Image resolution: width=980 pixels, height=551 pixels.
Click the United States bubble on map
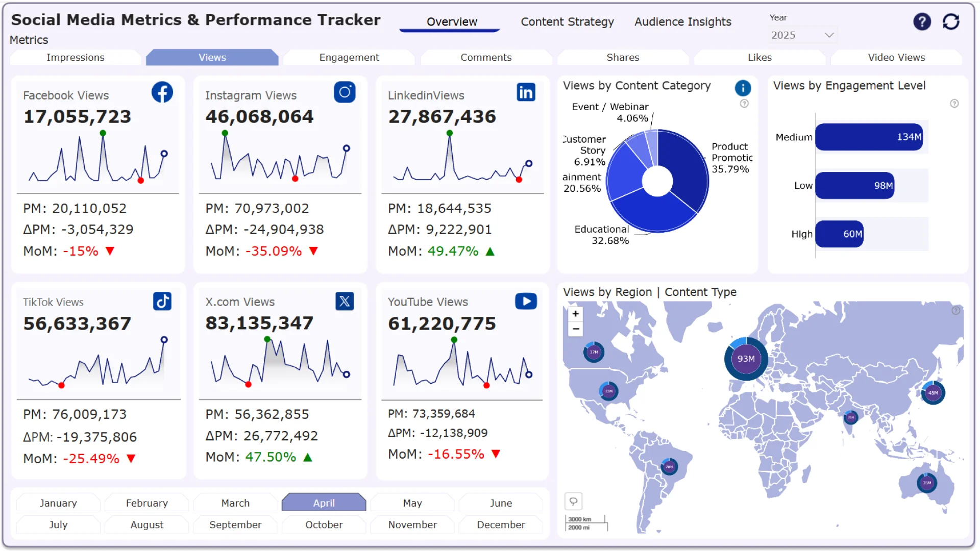[x=608, y=391]
